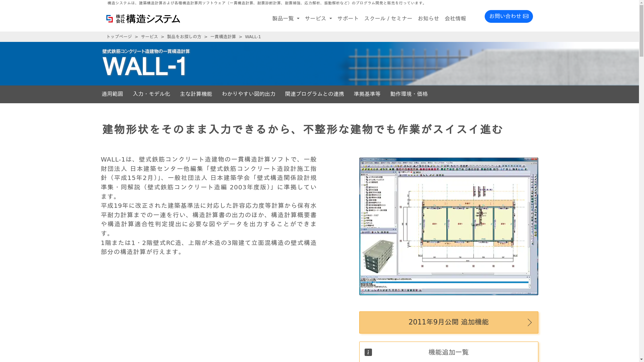Screen dimensions: 644x362
Task: Open 2011年9月公開 追加機能 button
Action: [448, 322]
